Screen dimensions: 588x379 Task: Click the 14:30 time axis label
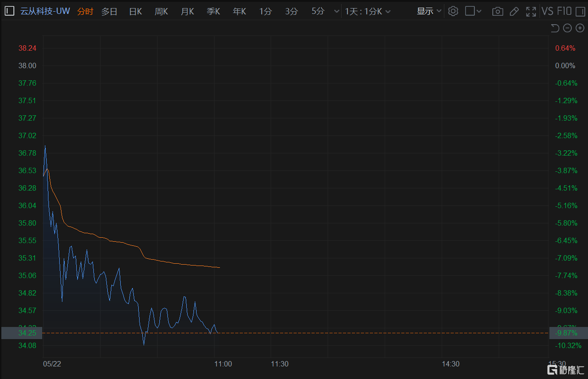pos(451,364)
